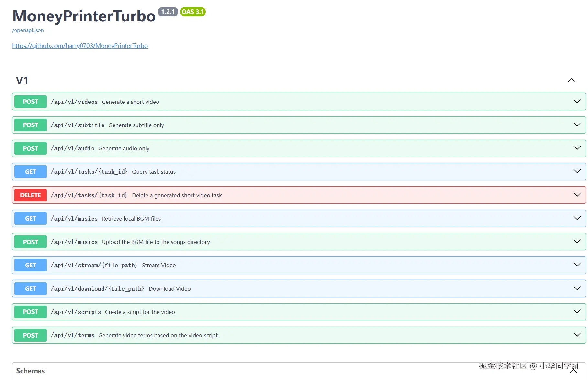
Task: Click the DELETE method badge
Action: point(30,195)
